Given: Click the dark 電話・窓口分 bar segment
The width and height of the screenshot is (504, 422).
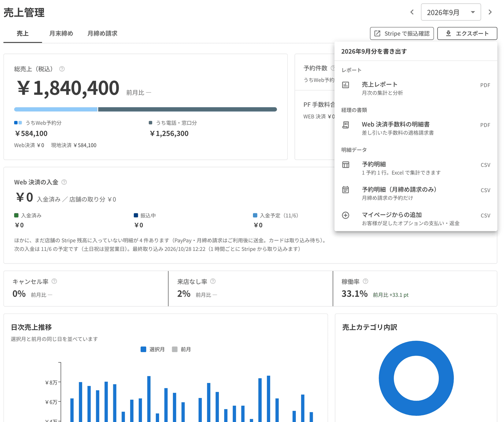Looking at the screenshot, I should click(x=187, y=109).
